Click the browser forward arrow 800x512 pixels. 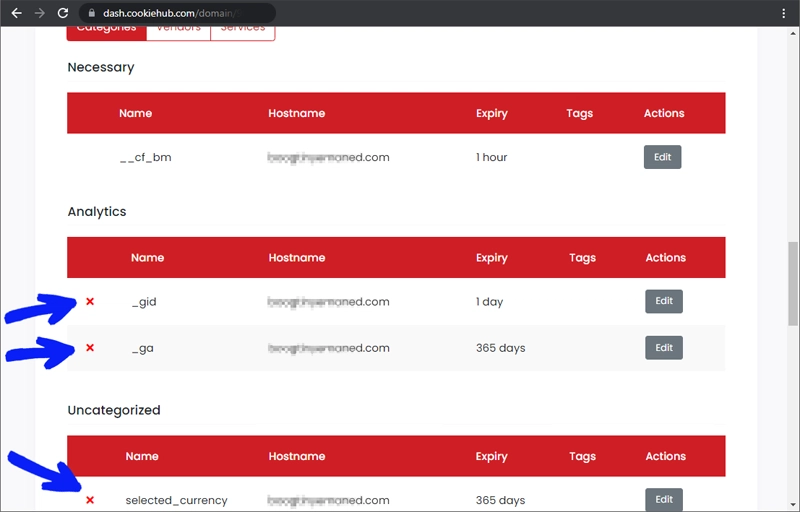39,14
